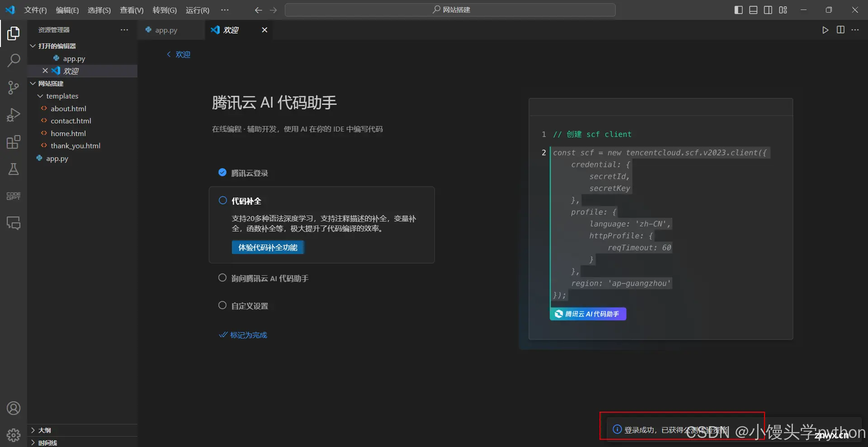This screenshot has width=868, height=447.
Task: Click the code preview sample panel
Action: (x=660, y=219)
